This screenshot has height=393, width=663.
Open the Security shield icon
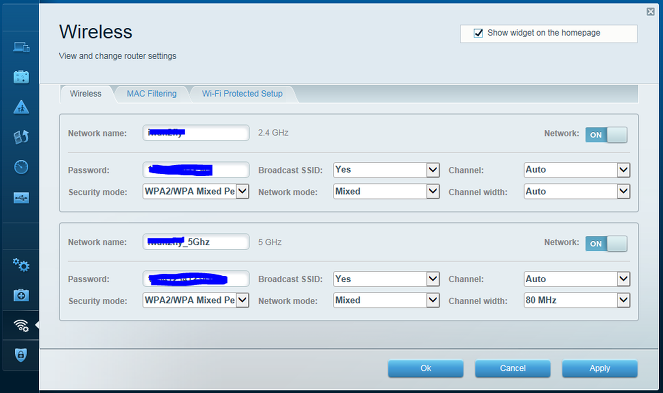point(21,355)
